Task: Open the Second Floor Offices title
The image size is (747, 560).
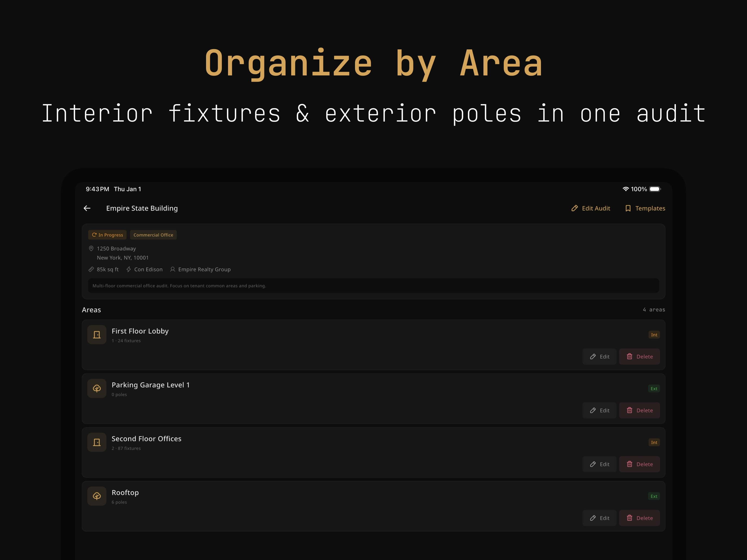Action: [147, 439]
